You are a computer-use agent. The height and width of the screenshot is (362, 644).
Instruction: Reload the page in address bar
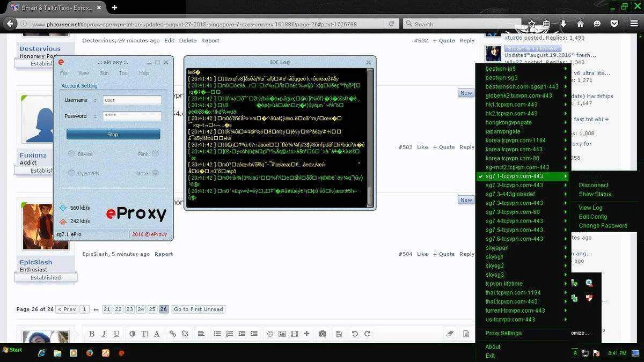pyautogui.click(x=392, y=24)
